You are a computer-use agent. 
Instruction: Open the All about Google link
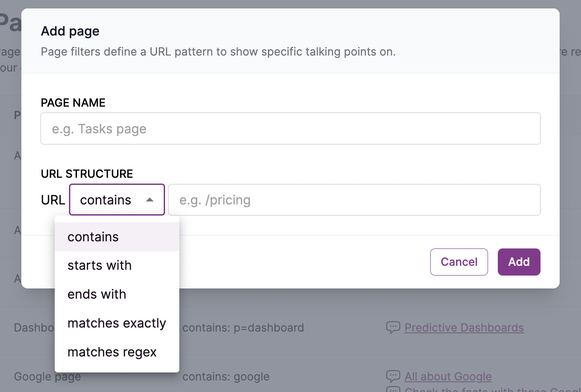pos(448,376)
